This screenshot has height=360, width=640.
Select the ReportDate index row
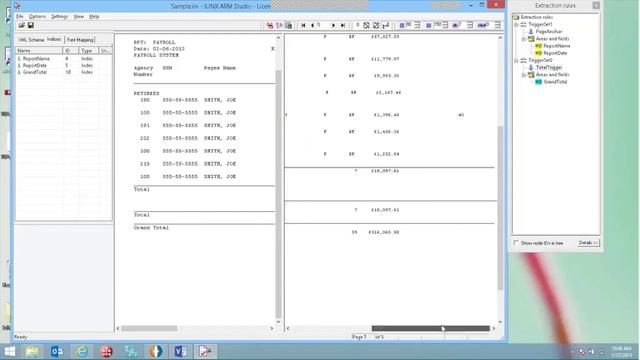[x=63, y=65]
